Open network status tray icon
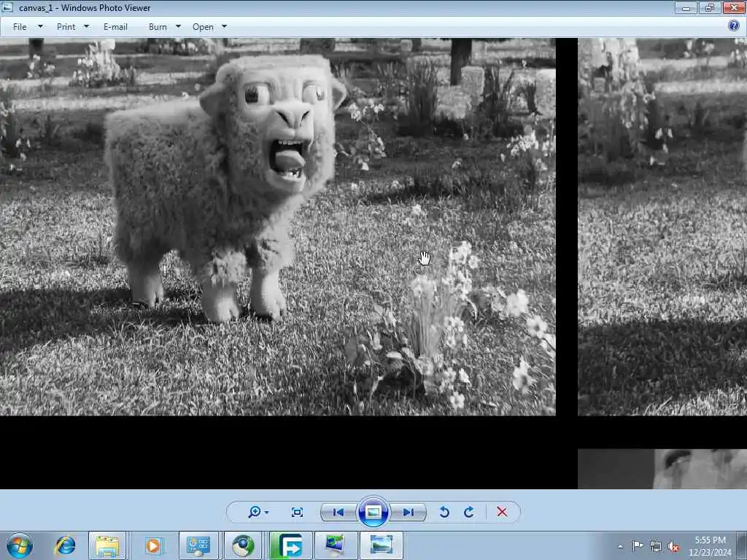 coord(656,546)
